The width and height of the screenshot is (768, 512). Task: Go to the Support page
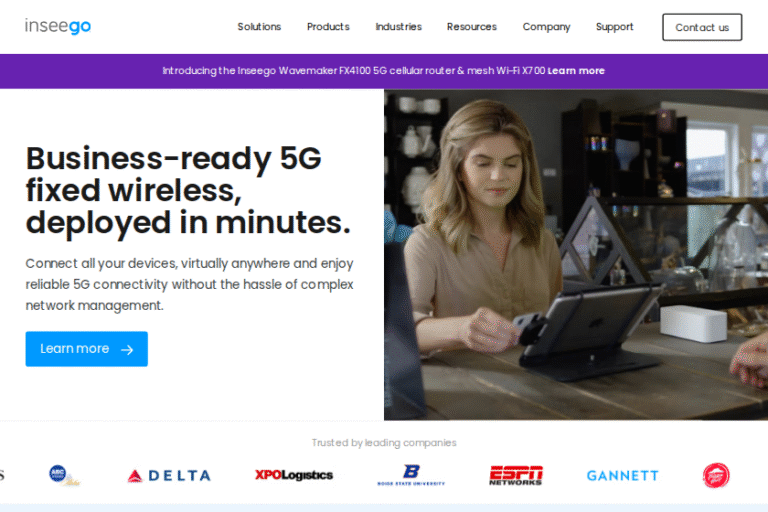point(614,27)
